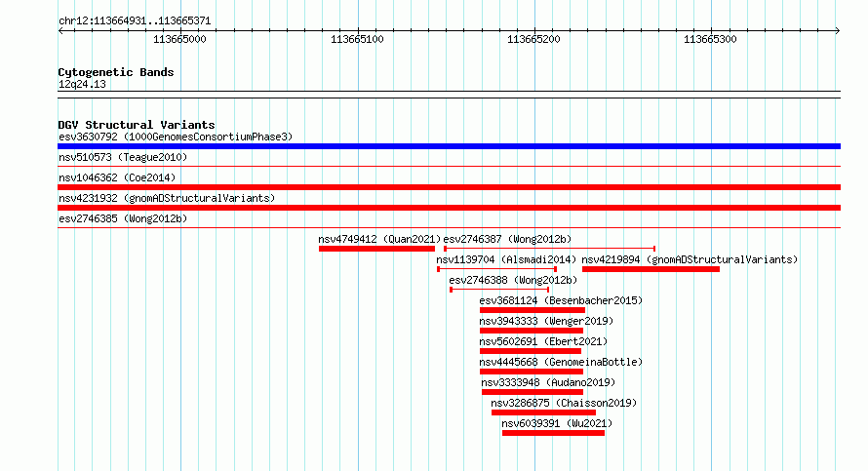Screen dimensions: 868x471
Task: Click the 12q24.13 cytogenetic band bar
Action: [449, 95]
